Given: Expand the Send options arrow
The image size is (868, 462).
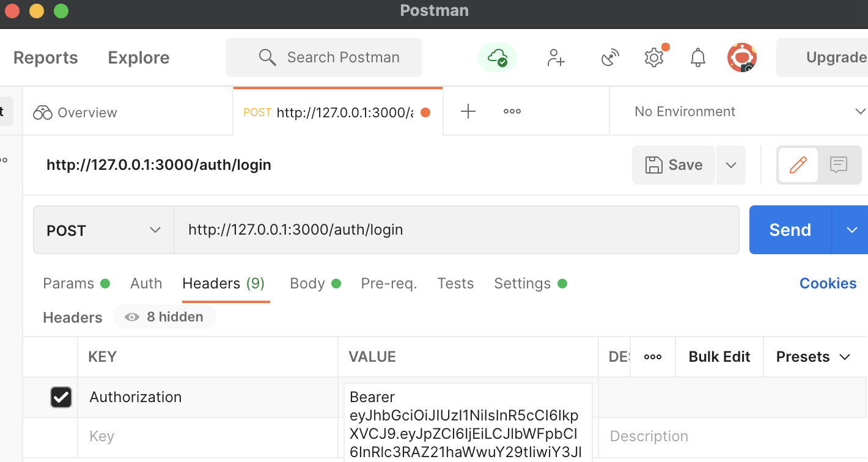Looking at the screenshot, I should click(851, 230).
